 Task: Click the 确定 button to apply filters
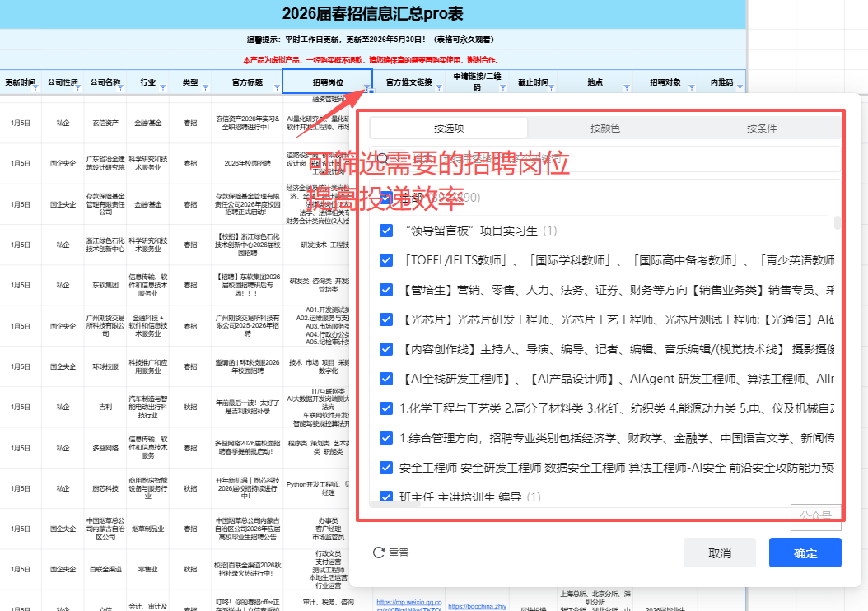[805, 553]
